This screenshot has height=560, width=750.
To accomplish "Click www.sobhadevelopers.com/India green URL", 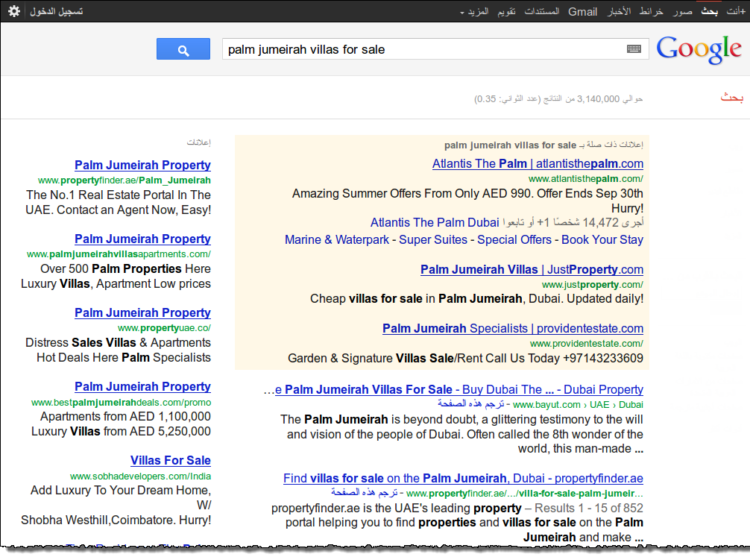I will coord(141,476).
